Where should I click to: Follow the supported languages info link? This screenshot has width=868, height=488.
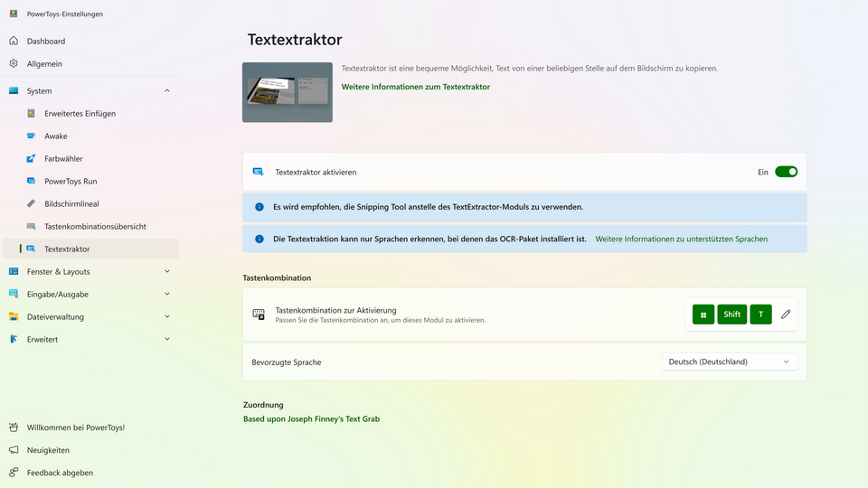pyautogui.click(x=681, y=239)
